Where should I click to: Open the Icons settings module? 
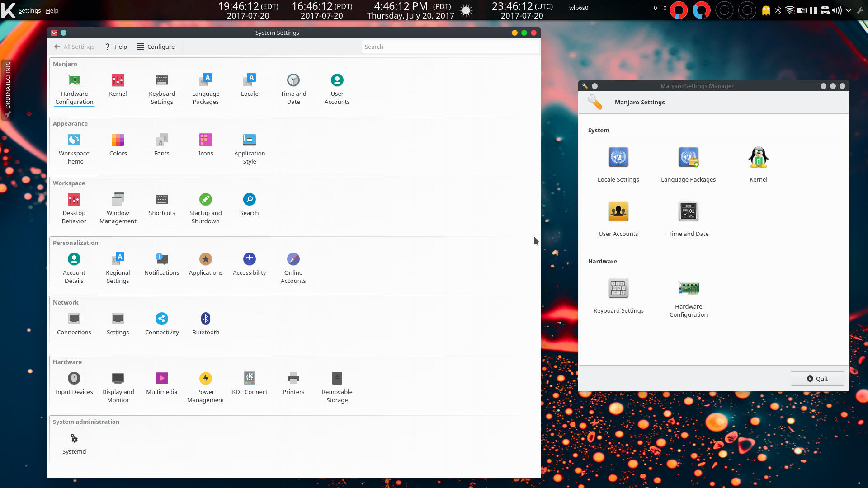(206, 145)
